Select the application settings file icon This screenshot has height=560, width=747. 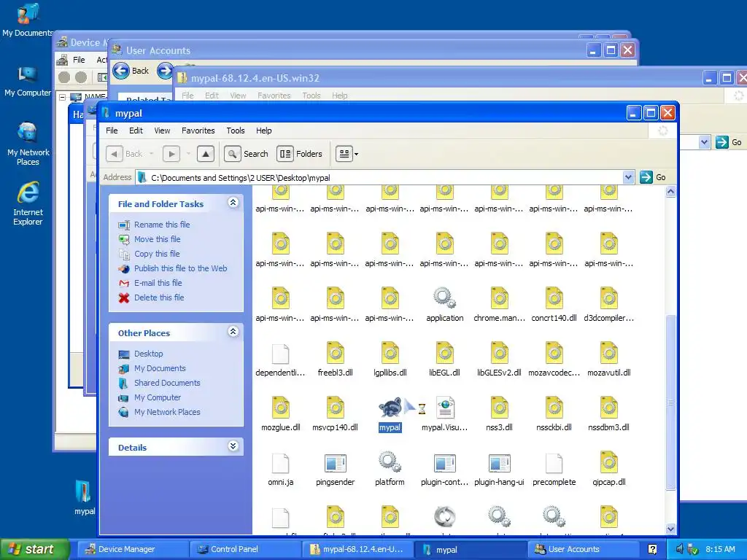coord(444,298)
